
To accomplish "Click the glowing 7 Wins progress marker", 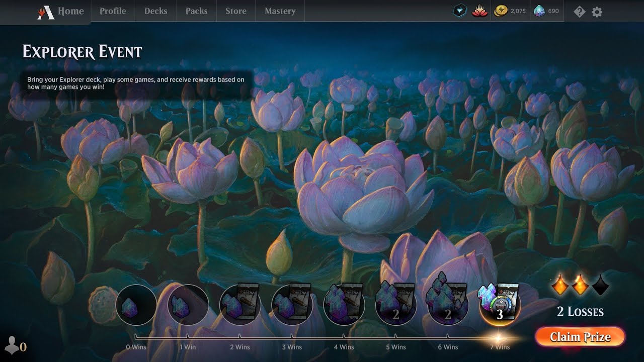I will pyautogui.click(x=499, y=337).
